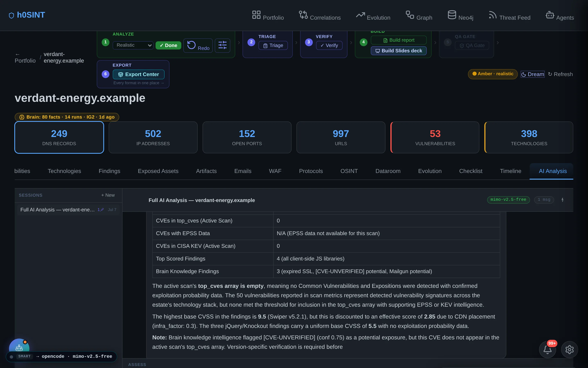
Task: Click Build Slides deck button
Action: point(399,51)
